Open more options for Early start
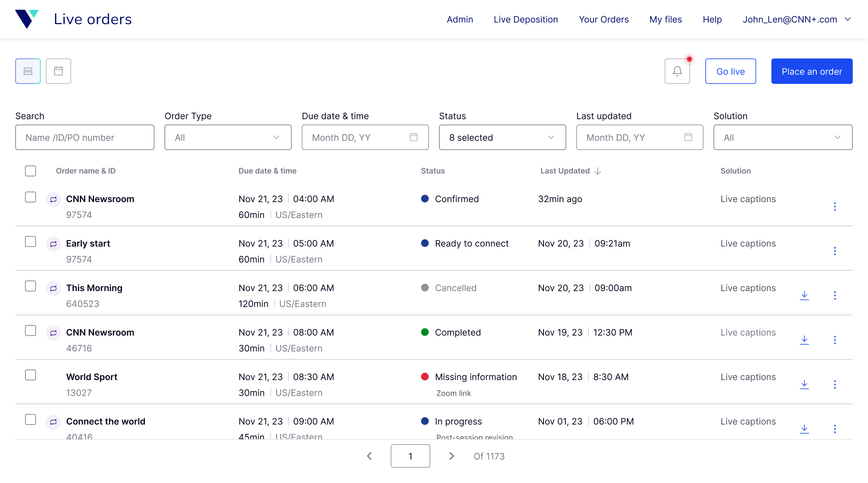868x483 pixels. (835, 251)
